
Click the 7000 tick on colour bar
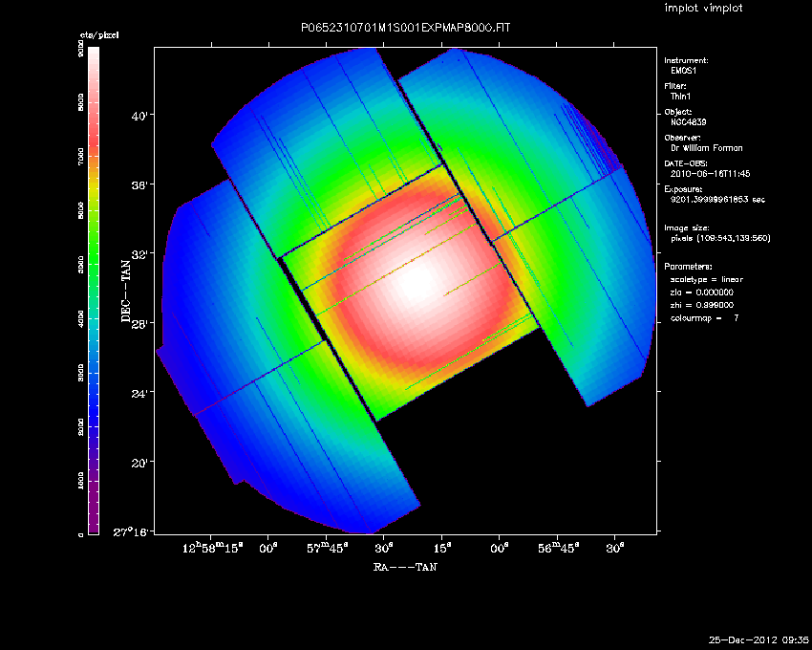pos(81,156)
